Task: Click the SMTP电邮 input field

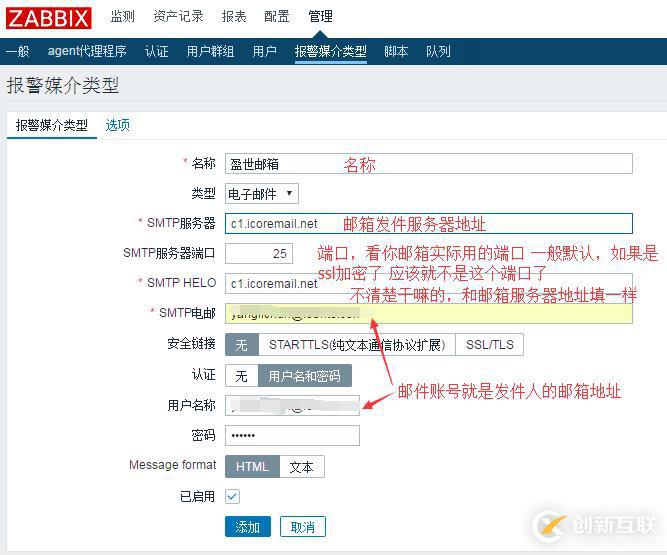Action: 429,313
